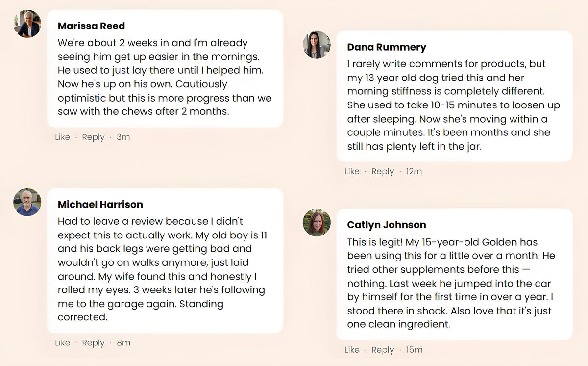Like Catlyn Johnson's comment
Image resolution: width=588 pixels, height=366 pixels.
coord(352,349)
